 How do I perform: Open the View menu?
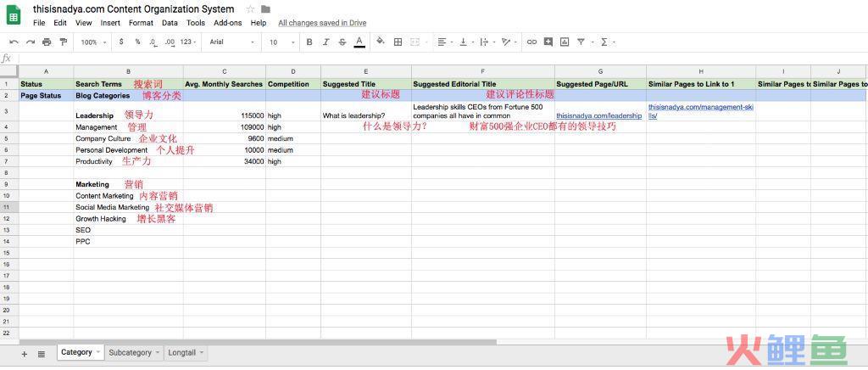point(84,23)
